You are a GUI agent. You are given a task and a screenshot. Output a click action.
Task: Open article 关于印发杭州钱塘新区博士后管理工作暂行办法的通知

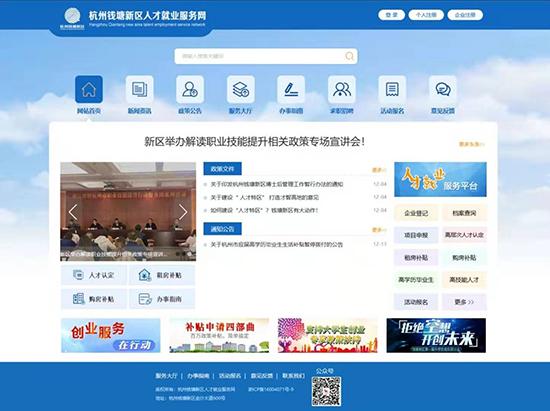click(x=277, y=184)
